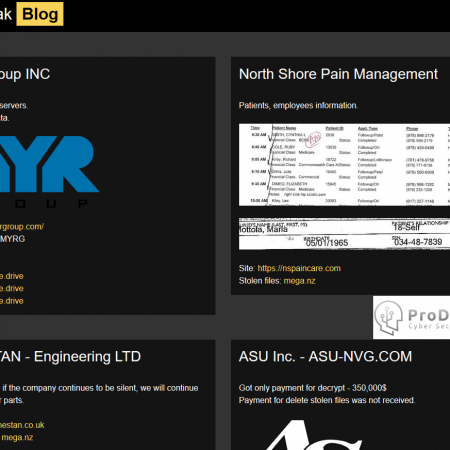
Task: Visit the nspaincare.com site link
Action: 299,268
